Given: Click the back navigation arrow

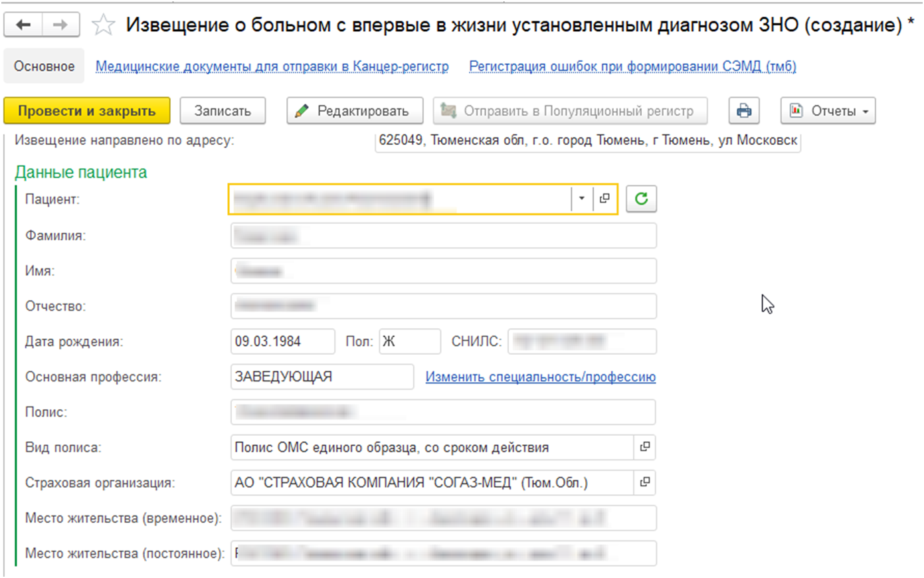Looking at the screenshot, I should pos(23,25).
